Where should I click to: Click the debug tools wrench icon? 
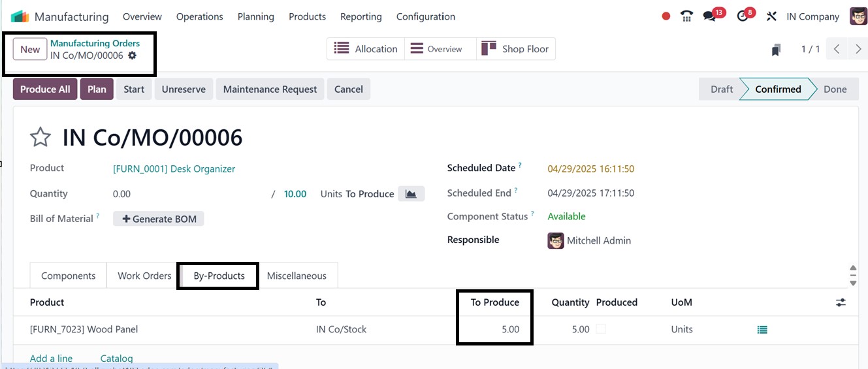click(x=771, y=16)
